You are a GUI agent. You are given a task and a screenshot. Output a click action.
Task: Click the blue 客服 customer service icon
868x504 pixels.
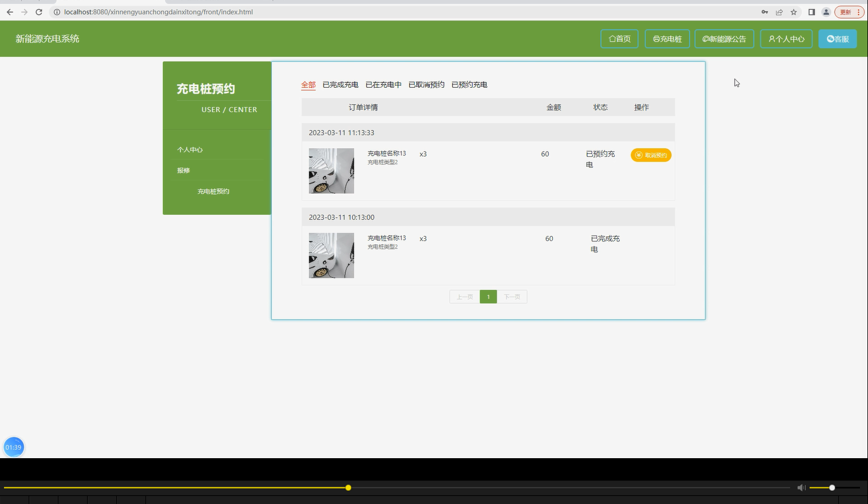pos(831,38)
